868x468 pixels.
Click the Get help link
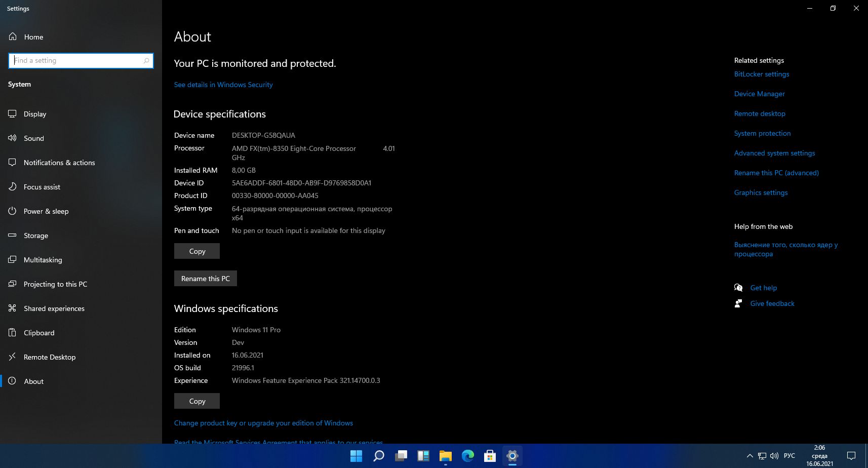click(x=763, y=288)
